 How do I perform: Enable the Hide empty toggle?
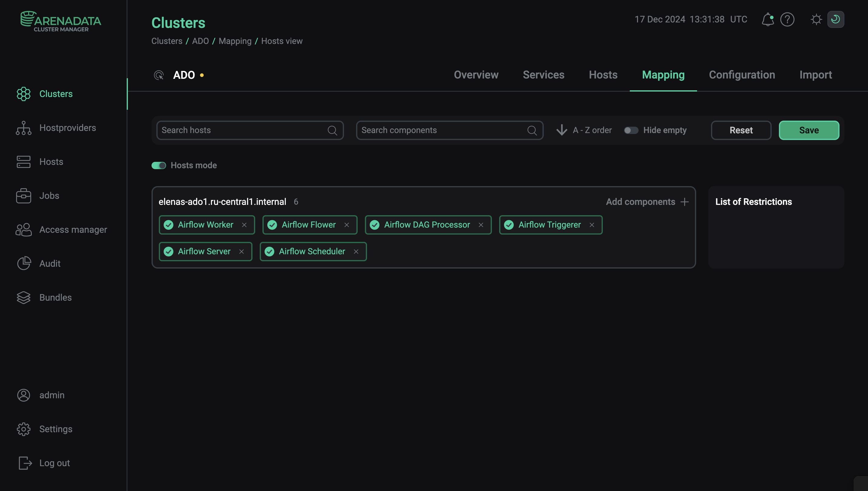631,130
